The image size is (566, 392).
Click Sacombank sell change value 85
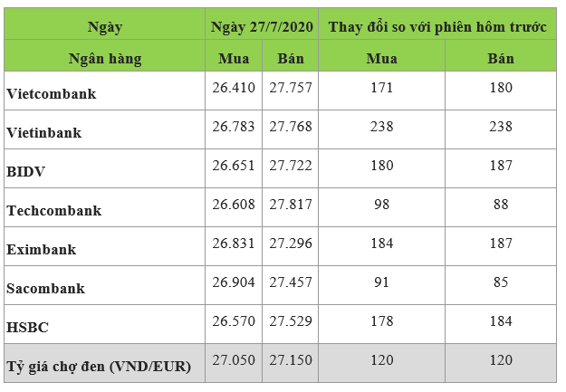point(501,282)
